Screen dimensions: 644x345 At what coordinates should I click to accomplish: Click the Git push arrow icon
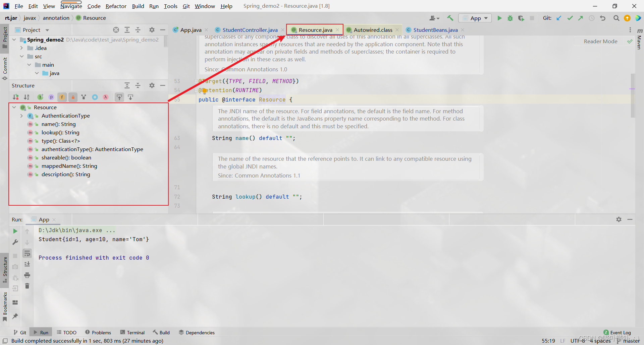(x=581, y=18)
